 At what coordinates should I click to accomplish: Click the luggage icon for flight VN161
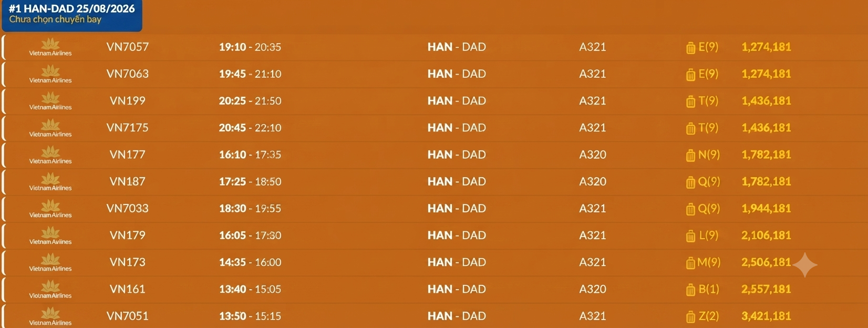(x=690, y=290)
